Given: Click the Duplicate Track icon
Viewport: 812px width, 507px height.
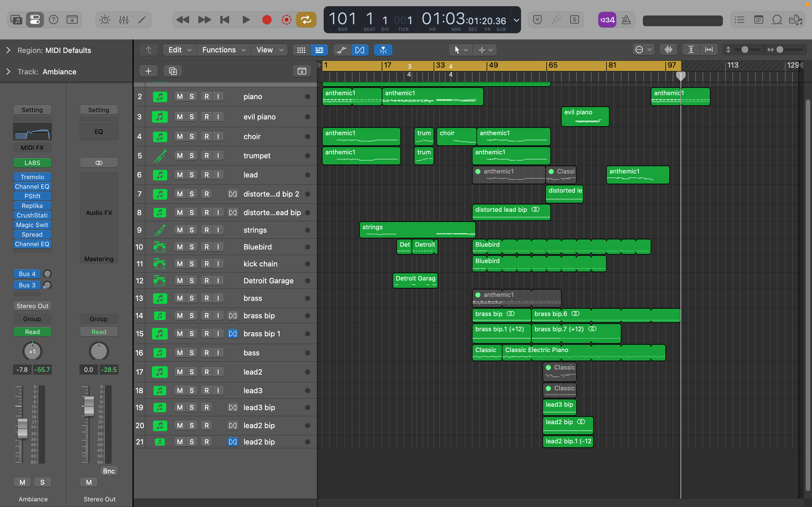Looking at the screenshot, I should tap(173, 71).
